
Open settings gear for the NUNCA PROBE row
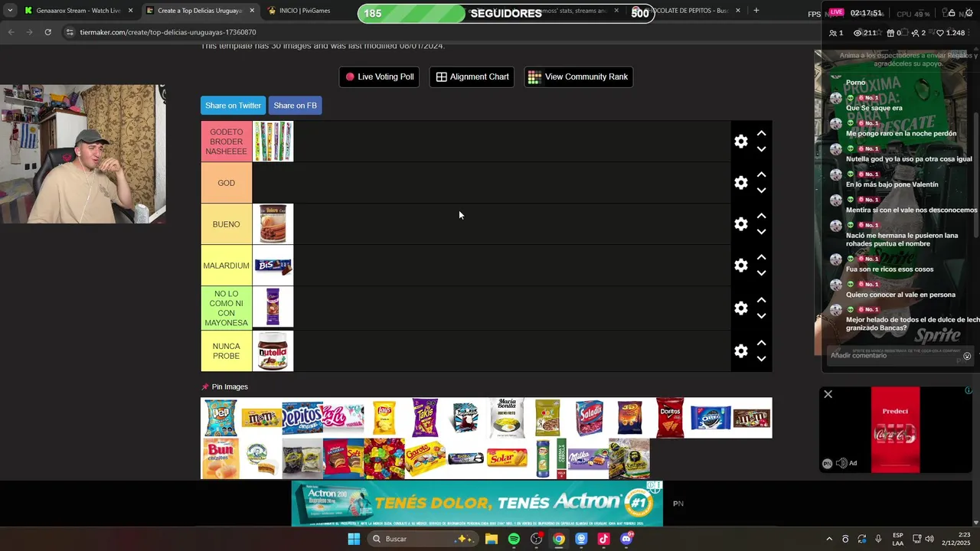pos(740,350)
